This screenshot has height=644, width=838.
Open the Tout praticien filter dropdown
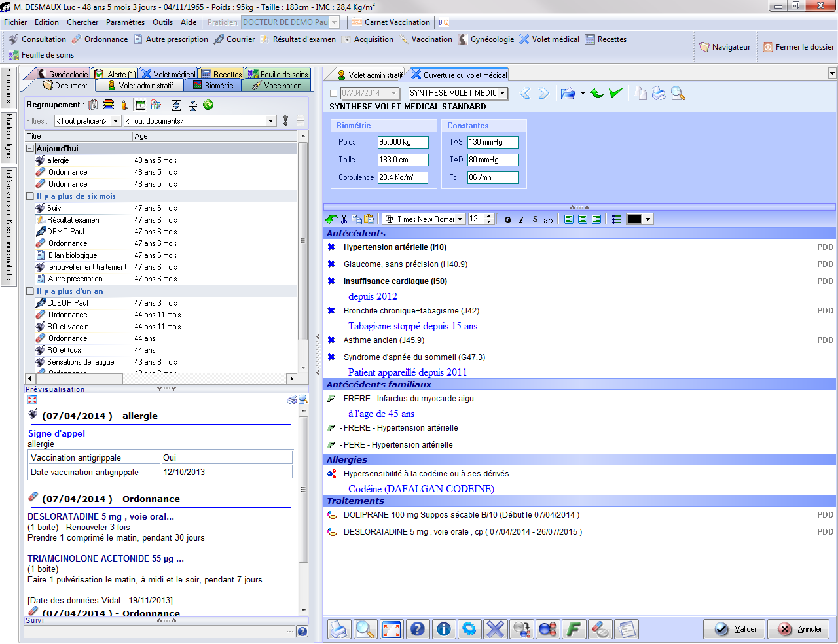coord(115,121)
